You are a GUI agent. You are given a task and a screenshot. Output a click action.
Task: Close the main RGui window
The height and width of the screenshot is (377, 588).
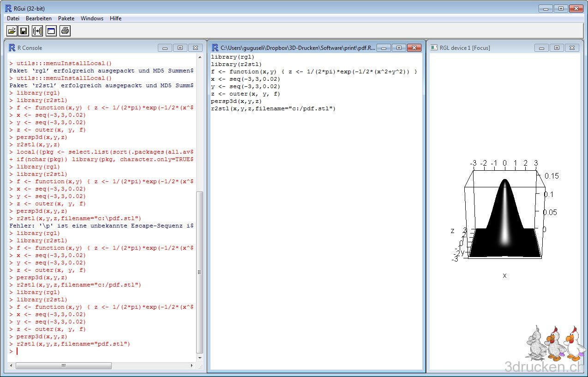pos(576,8)
